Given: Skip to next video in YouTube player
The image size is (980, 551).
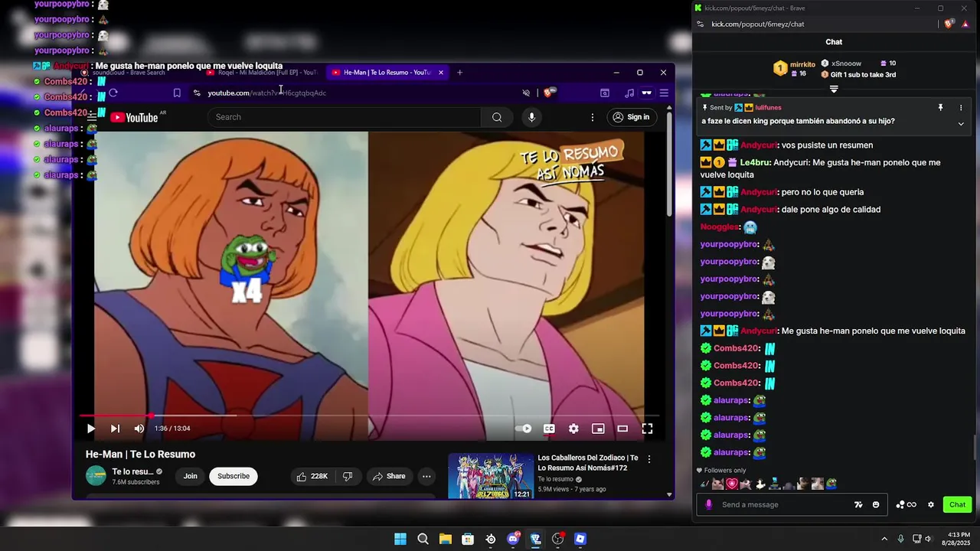Looking at the screenshot, I should (x=115, y=429).
